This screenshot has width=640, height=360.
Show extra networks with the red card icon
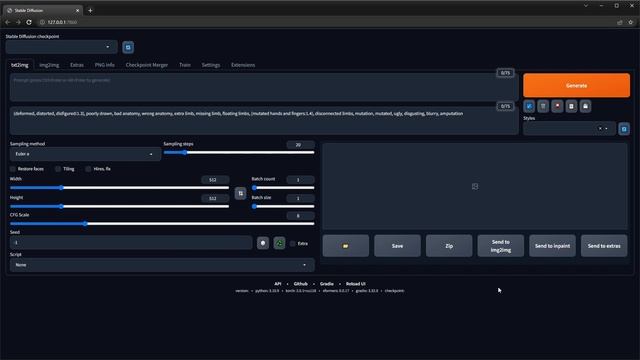pyautogui.click(x=557, y=106)
